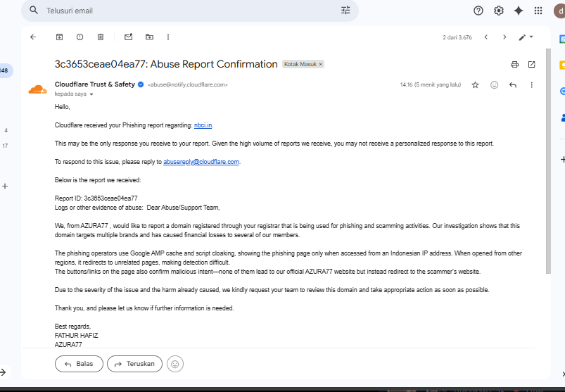This screenshot has width=565, height=392.
Task: Click the Teruskan forward button
Action: (x=135, y=364)
